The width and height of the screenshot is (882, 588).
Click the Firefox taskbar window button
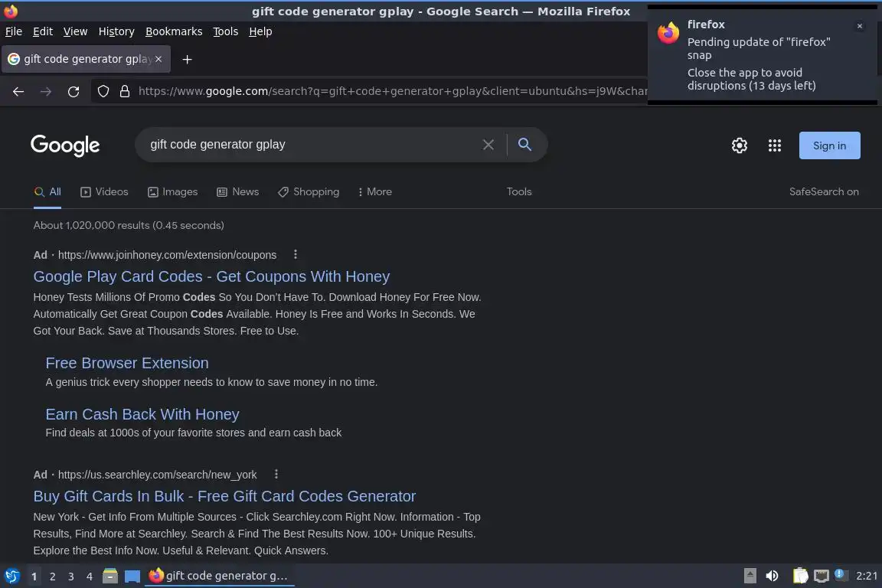point(220,576)
